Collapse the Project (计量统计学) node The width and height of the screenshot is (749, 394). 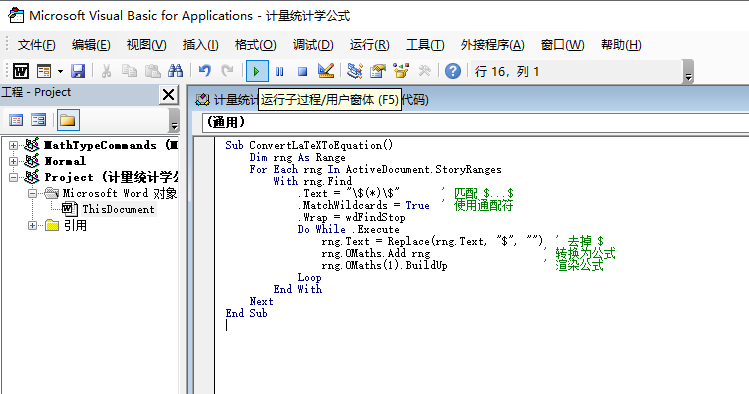(13, 178)
